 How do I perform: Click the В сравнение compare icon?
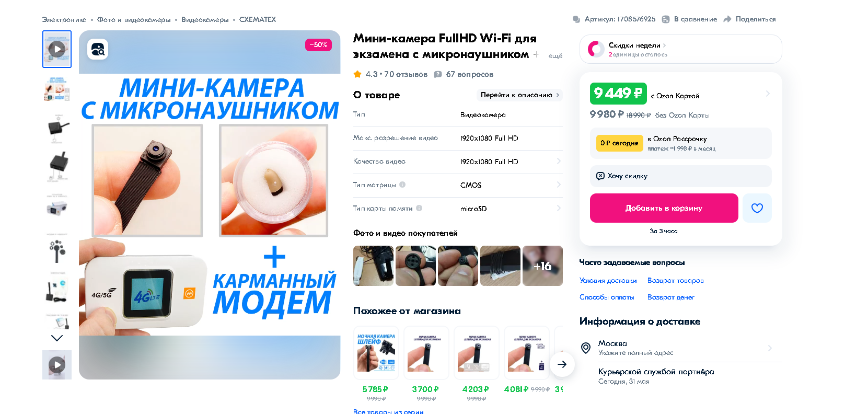pyautogui.click(x=665, y=19)
